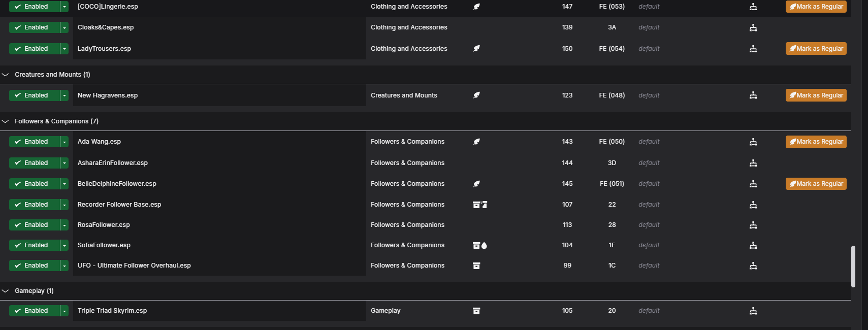Click the archive icon on Triple Triad Skyrim.esp row

476,311
